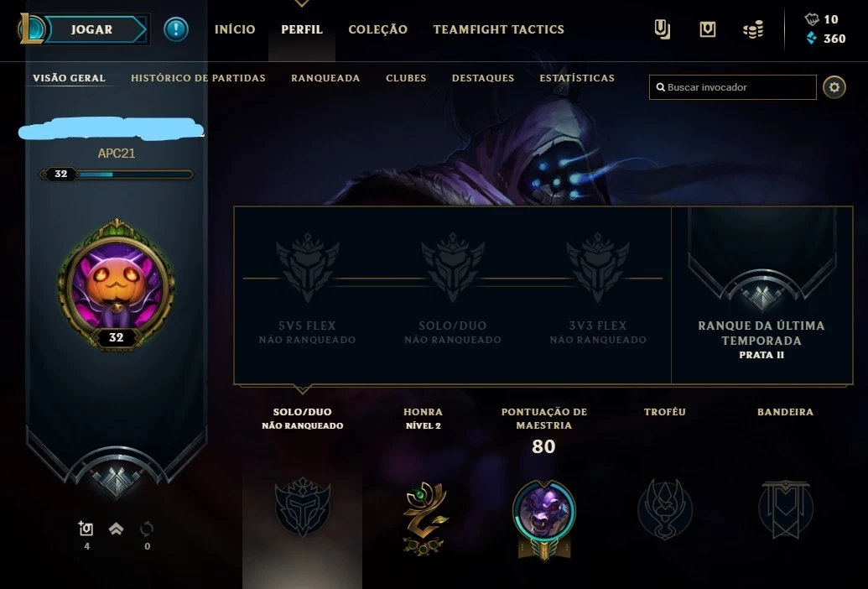Click the JOGAR play button
The height and width of the screenshot is (589, 868).
click(x=94, y=29)
